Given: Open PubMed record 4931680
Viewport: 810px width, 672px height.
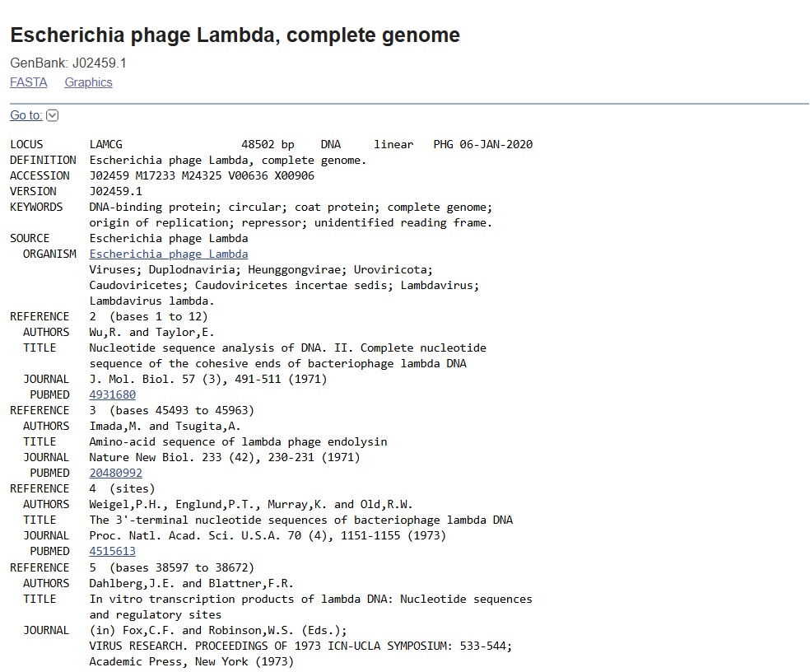Looking at the screenshot, I should [112, 395].
